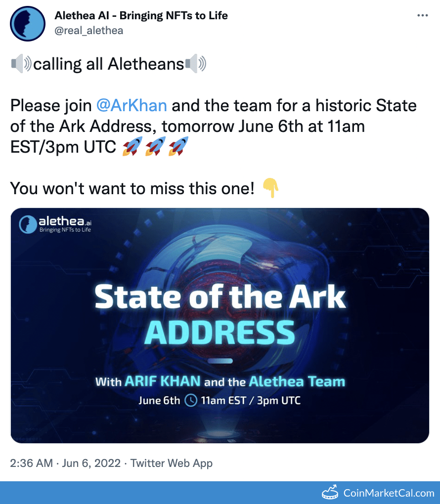Click the loudspeaker emoji after "Aletheans"
440x504 pixels.
pos(195,64)
